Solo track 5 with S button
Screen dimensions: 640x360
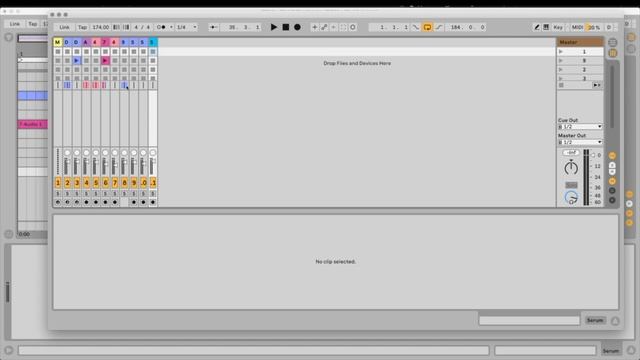96,193
